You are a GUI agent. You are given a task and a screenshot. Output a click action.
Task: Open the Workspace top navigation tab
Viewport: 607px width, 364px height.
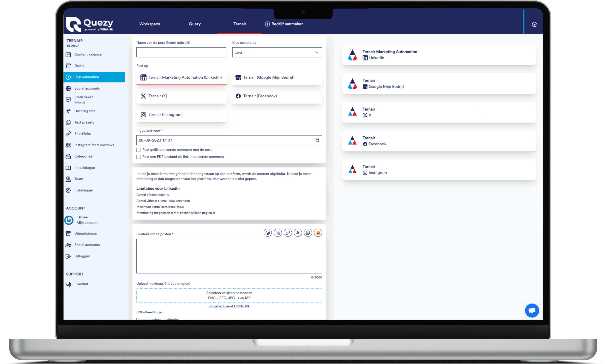click(x=150, y=24)
